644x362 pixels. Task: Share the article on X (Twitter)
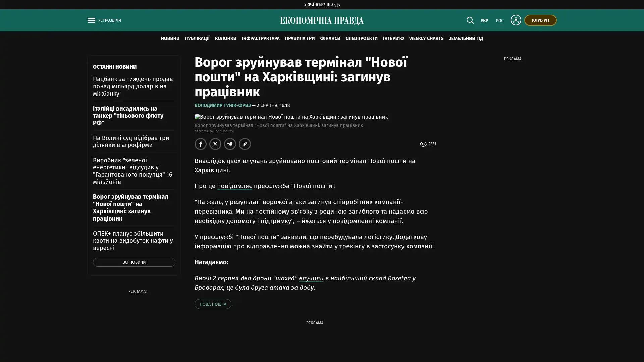point(215,144)
